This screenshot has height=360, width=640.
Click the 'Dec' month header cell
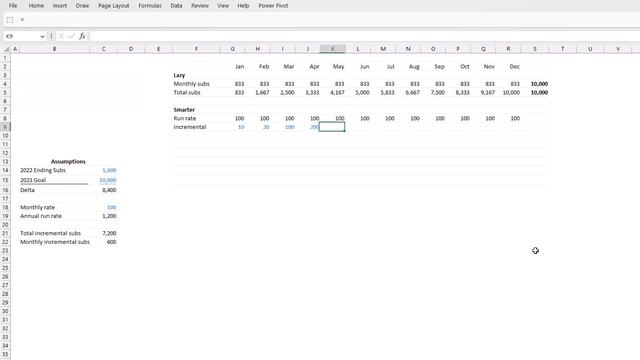515,67
